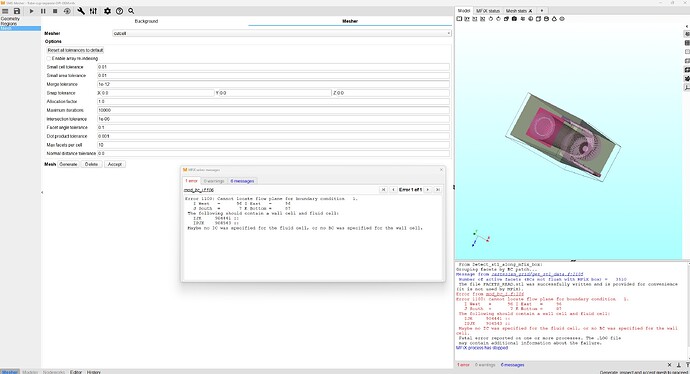690x374 pixels.
Task: Open the mod_bc_i.f:106 source link in the dialog
Action: click(199, 190)
